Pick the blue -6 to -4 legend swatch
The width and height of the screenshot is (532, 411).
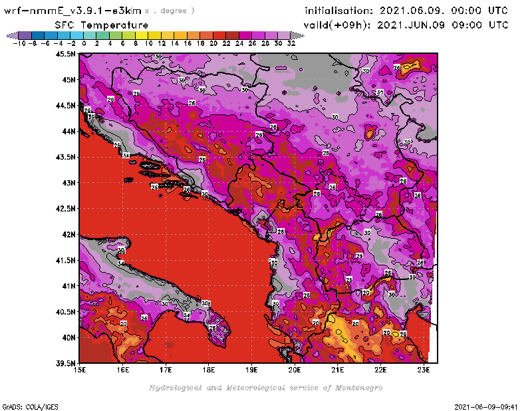pyautogui.click(x=51, y=35)
